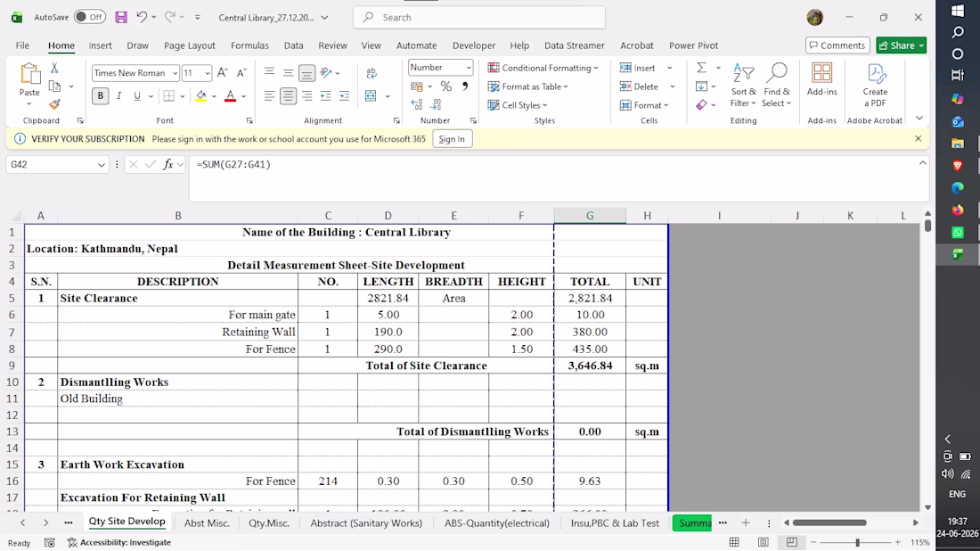Image resolution: width=980 pixels, height=551 pixels.
Task: Apply Italic formatting
Action: pyautogui.click(x=118, y=95)
